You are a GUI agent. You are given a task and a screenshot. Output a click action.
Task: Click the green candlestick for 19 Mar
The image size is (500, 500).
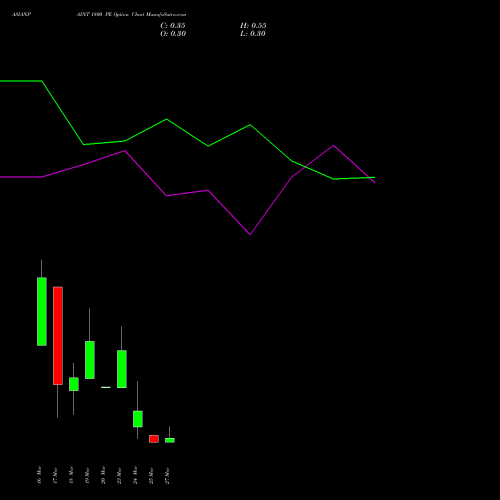coord(90,360)
